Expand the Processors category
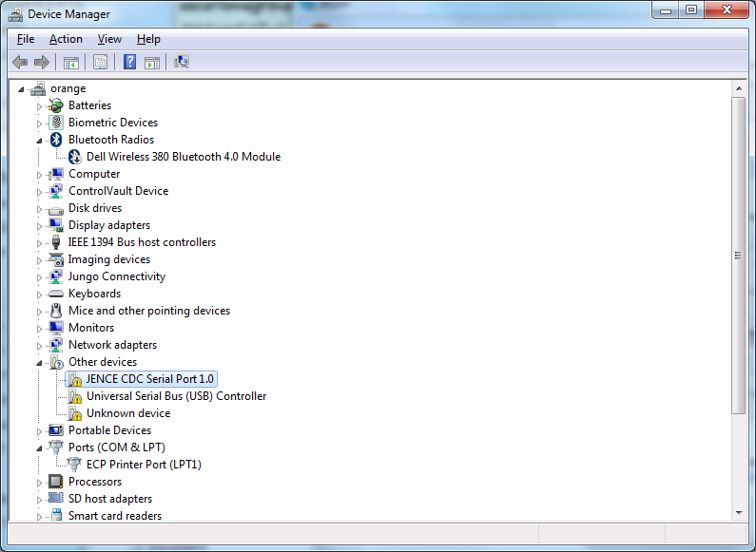This screenshot has width=756, height=552. 39,482
